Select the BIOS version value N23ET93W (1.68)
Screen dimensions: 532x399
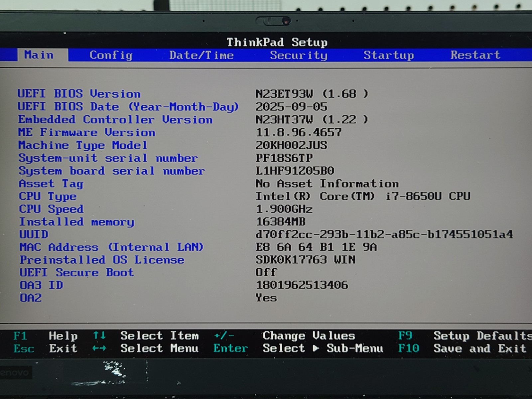(312, 94)
